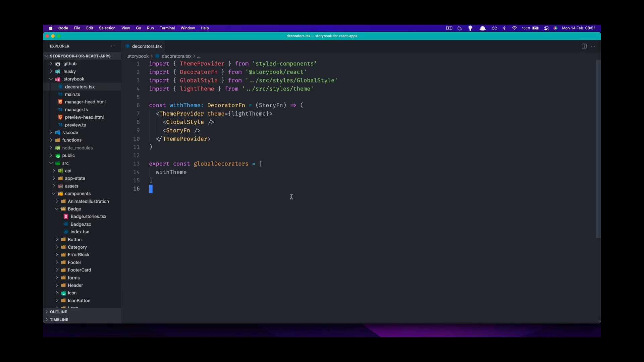The height and width of the screenshot is (362, 644).
Task: Open the File menu
Action: 77,28
